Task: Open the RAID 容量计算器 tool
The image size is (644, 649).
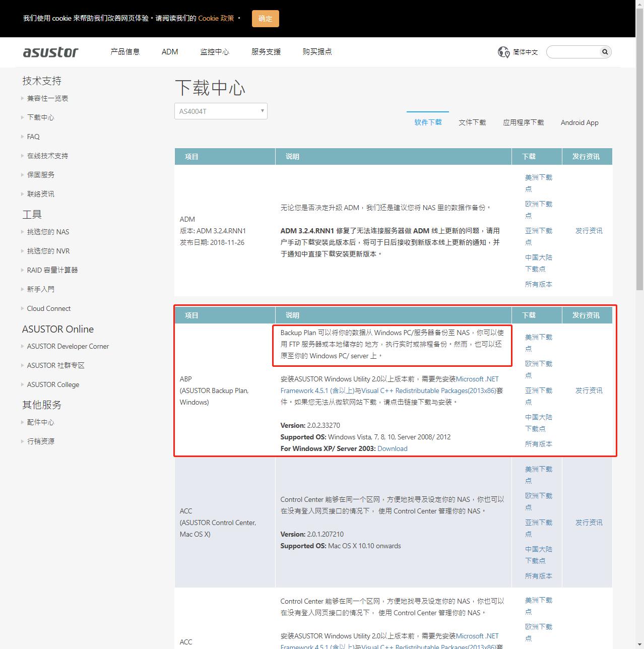Action: point(51,270)
